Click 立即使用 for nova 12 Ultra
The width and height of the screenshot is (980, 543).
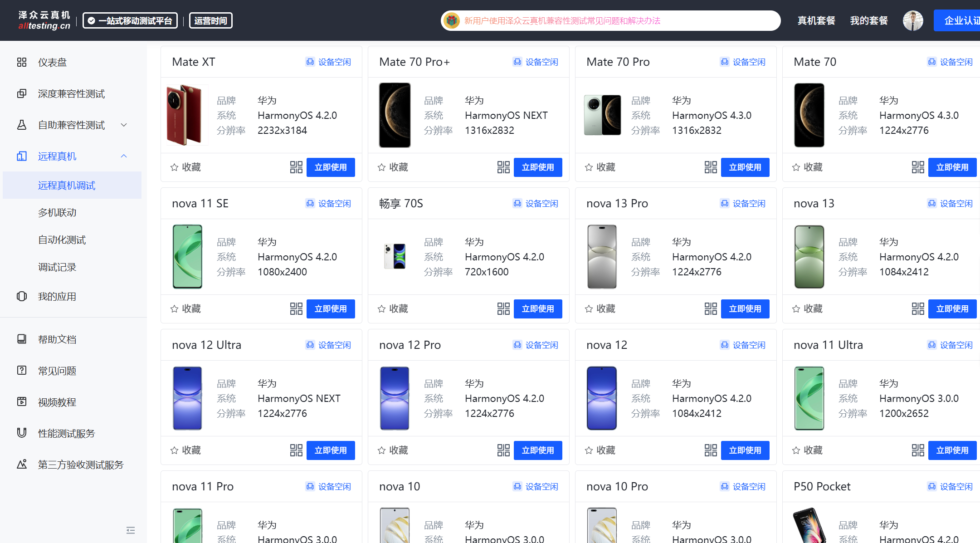point(330,450)
